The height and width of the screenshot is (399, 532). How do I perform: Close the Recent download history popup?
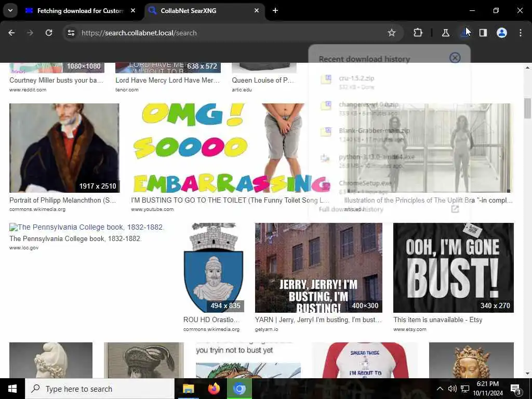click(x=455, y=58)
